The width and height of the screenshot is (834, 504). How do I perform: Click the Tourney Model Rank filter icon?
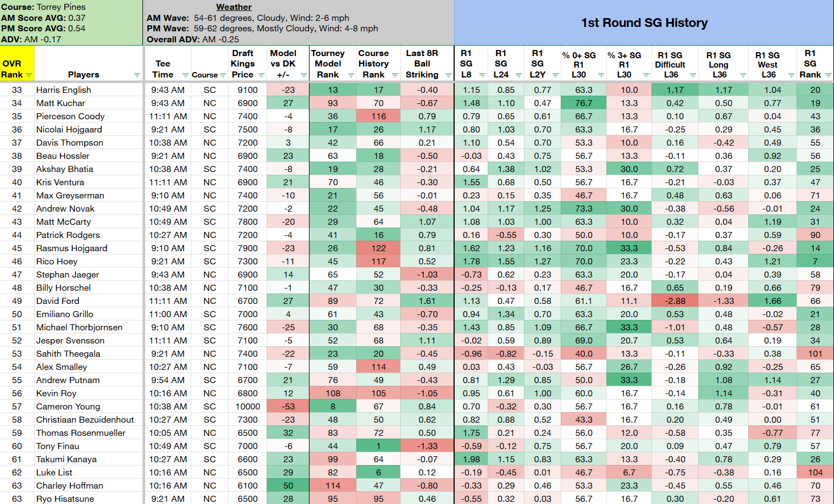coord(351,75)
